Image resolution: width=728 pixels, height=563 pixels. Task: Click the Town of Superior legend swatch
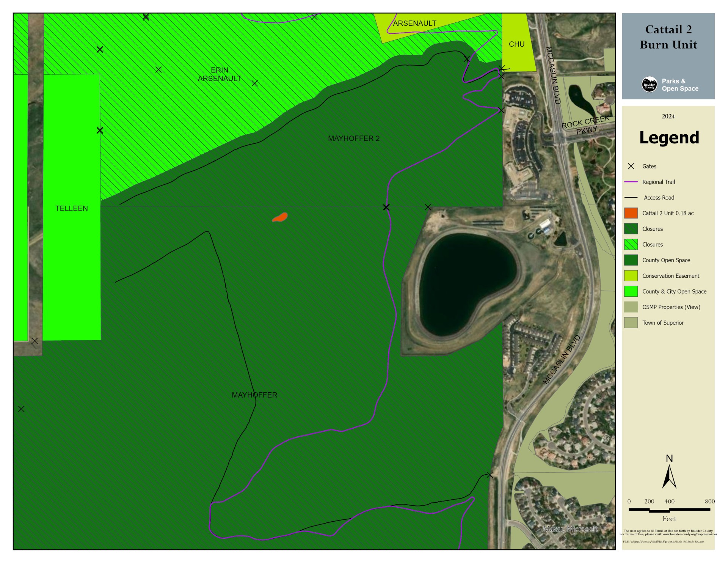pos(631,323)
